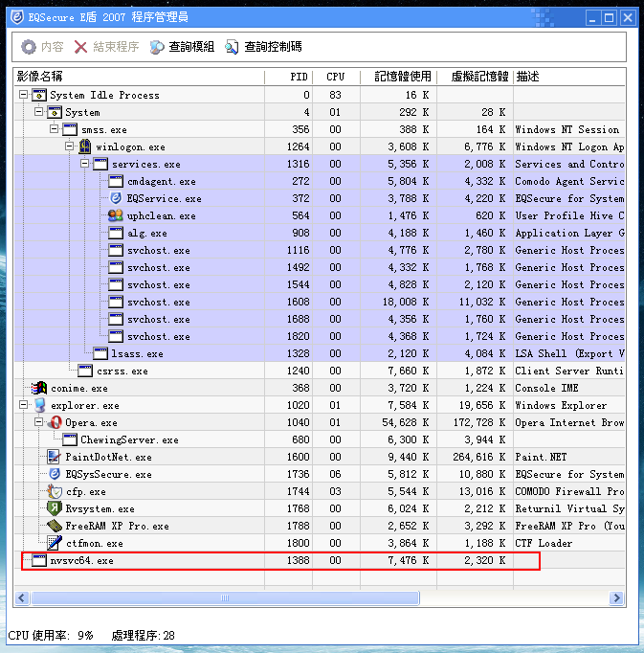Sort by 記憶體使用 column header
Screen dimensions: 644x653
tap(398, 77)
